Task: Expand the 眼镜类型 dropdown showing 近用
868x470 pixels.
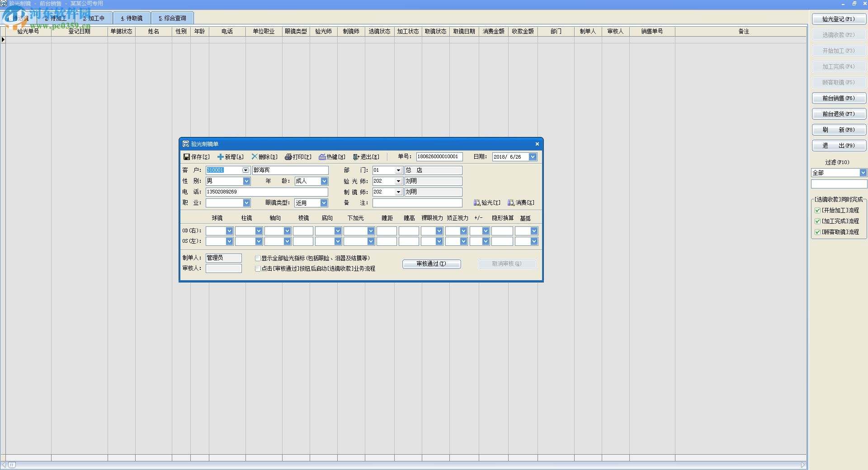Action: 324,203
